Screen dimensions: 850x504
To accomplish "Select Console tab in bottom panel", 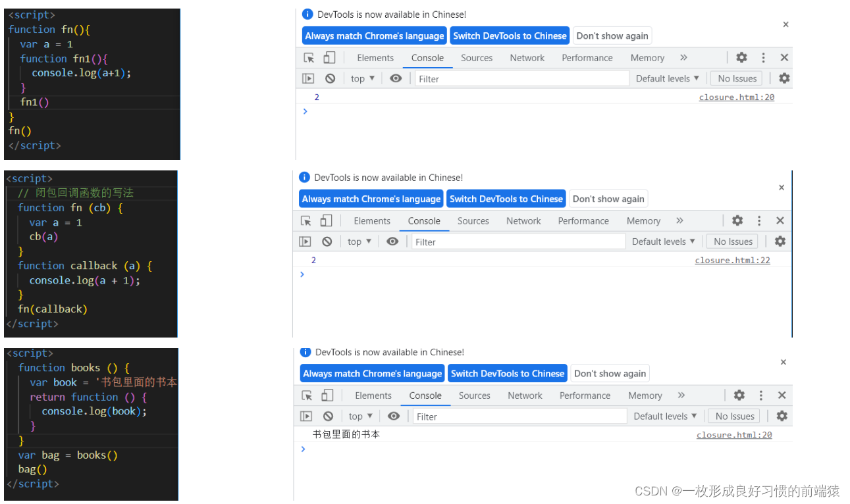I will tap(425, 395).
